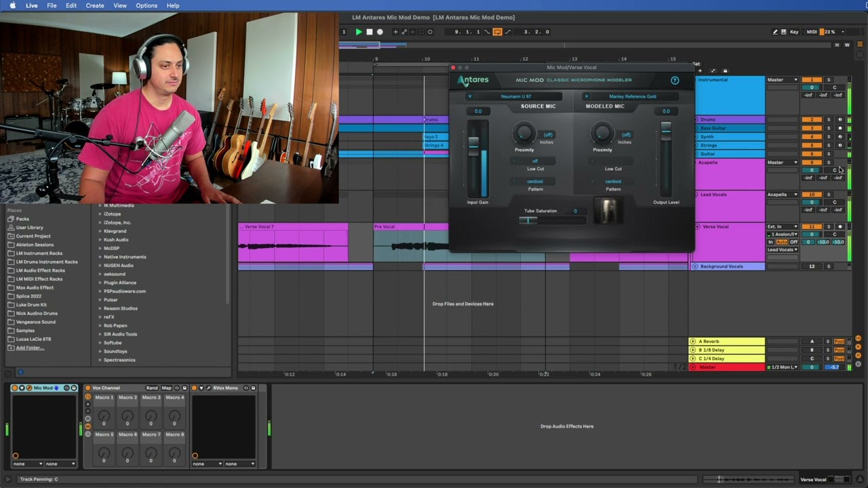The height and width of the screenshot is (488, 868).
Task: Enable MIDI Map Mode
Action: (x=812, y=32)
